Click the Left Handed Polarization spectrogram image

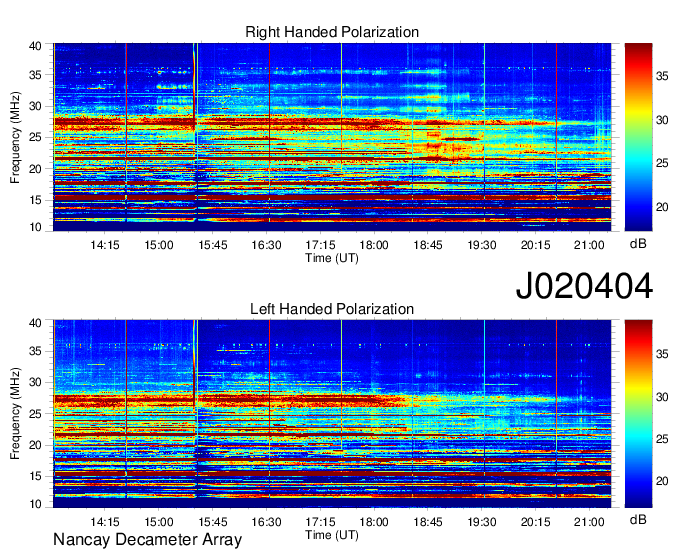[332, 414]
